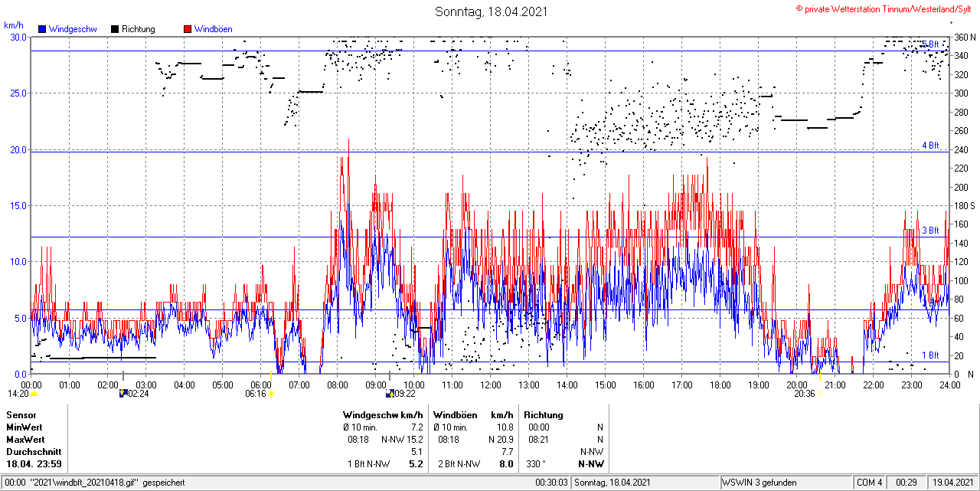Viewport: 980px width, 491px height.
Task: Click the MinWert row label
Action: point(24,427)
